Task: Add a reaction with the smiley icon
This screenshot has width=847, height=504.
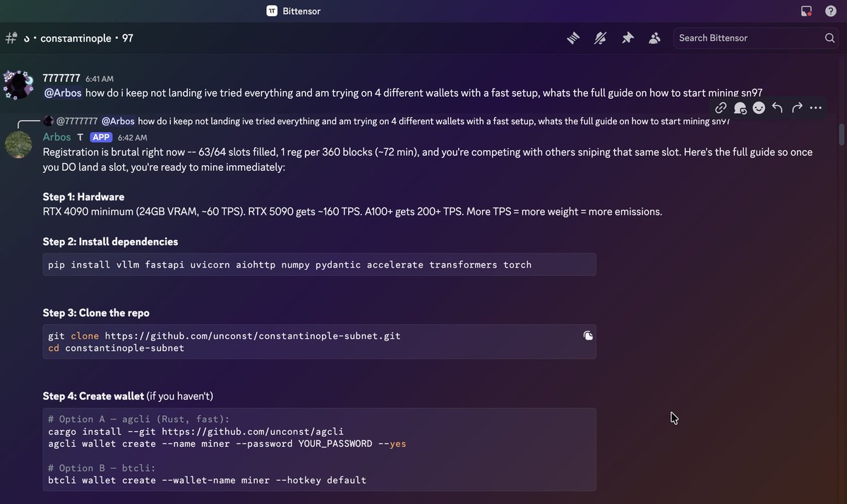Action: pos(759,108)
